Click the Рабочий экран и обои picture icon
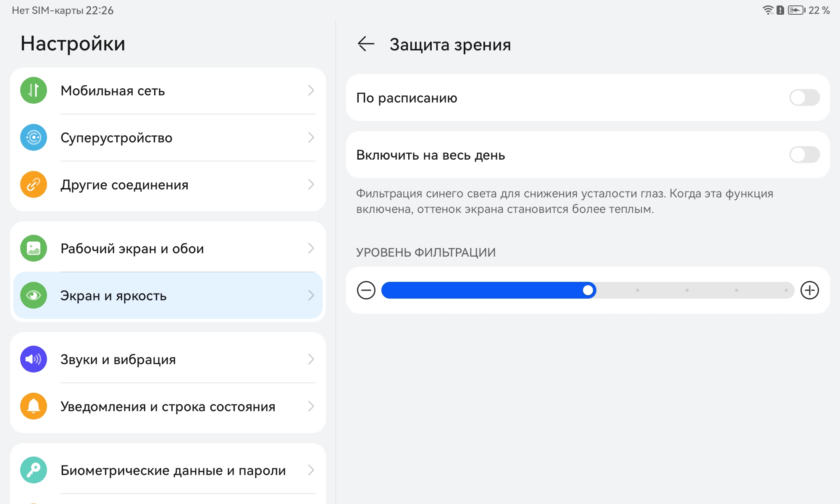Image resolution: width=840 pixels, height=504 pixels. 33,249
